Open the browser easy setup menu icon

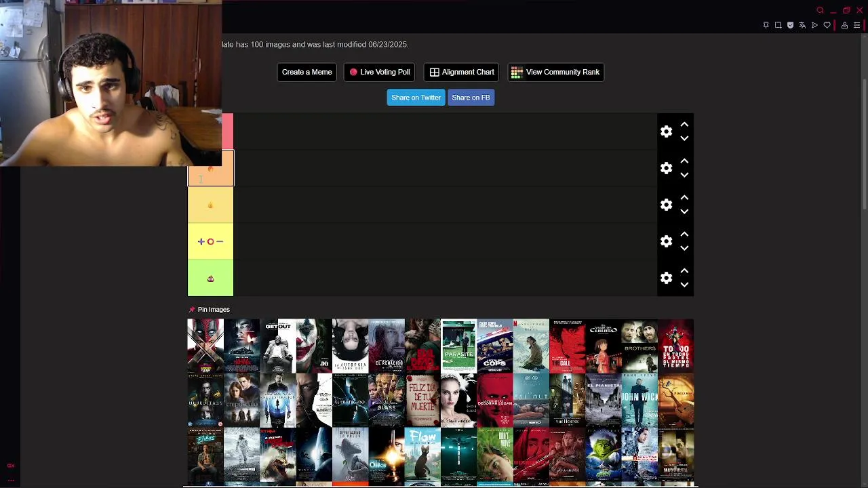tap(856, 25)
